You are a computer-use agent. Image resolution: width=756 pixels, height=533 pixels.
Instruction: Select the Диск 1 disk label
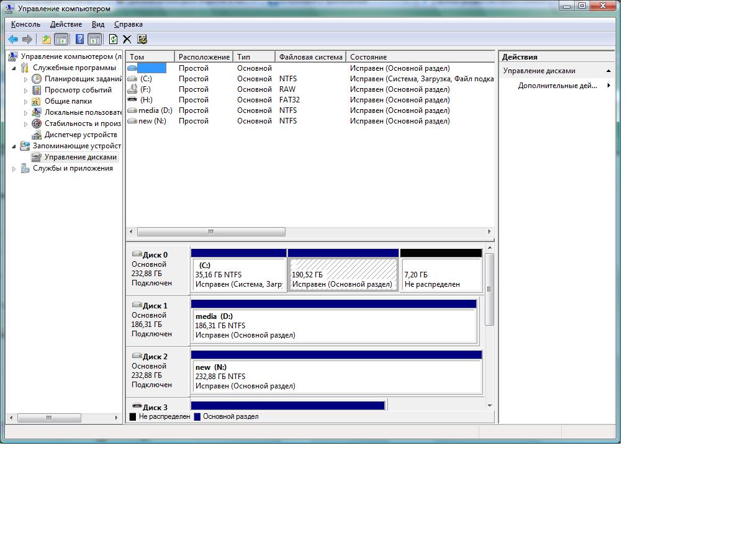click(x=155, y=305)
